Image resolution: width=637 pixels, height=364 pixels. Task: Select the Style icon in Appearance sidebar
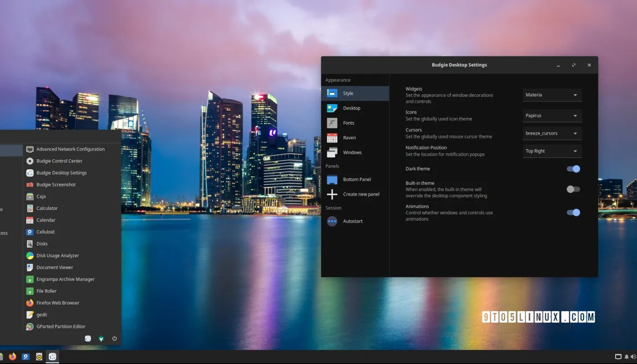[x=331, y=93]
